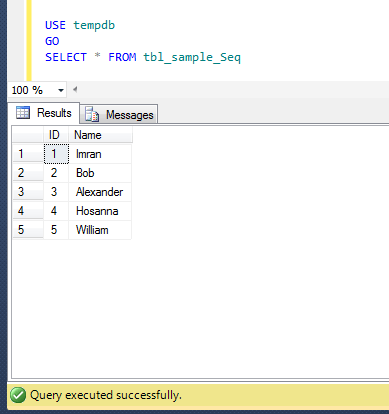Click the Messages tab icon

[x=92, y=114]
